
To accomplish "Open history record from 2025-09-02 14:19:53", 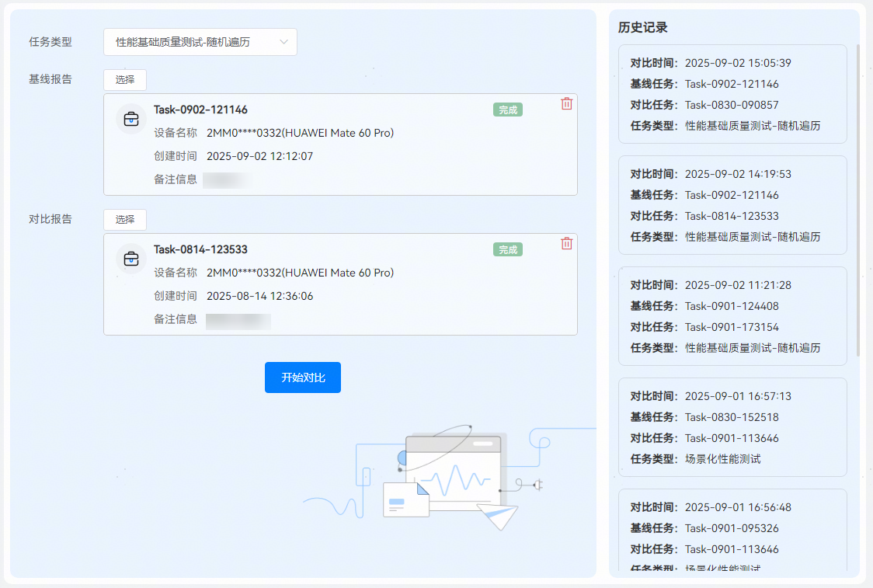I will click(732, 205).
